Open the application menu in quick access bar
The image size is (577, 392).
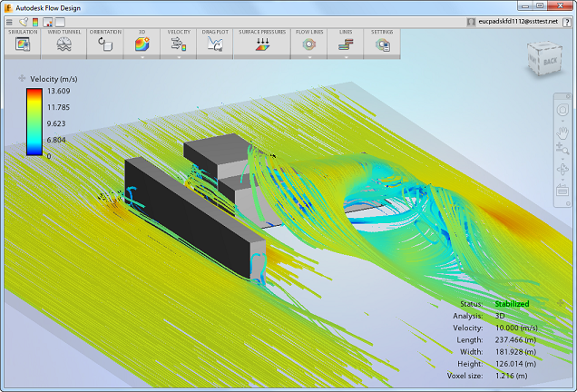click(10, 22)
